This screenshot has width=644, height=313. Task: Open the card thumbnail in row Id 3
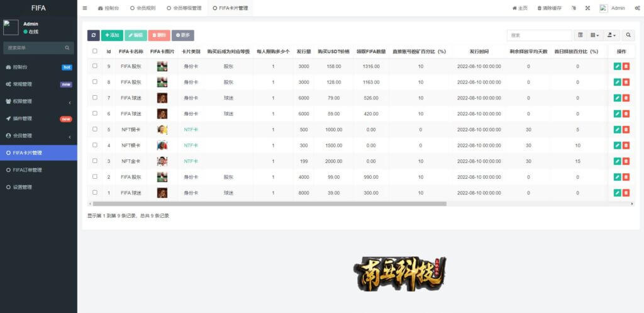(x=162, y=161)
